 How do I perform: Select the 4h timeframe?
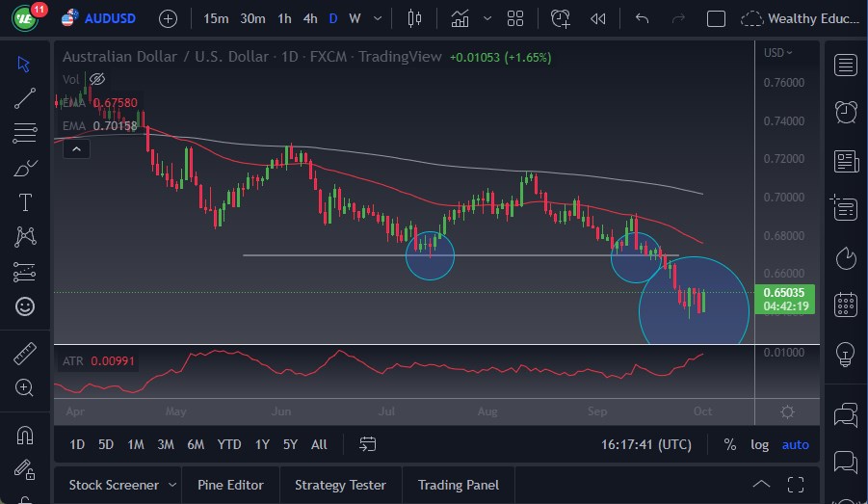[309, 18]
